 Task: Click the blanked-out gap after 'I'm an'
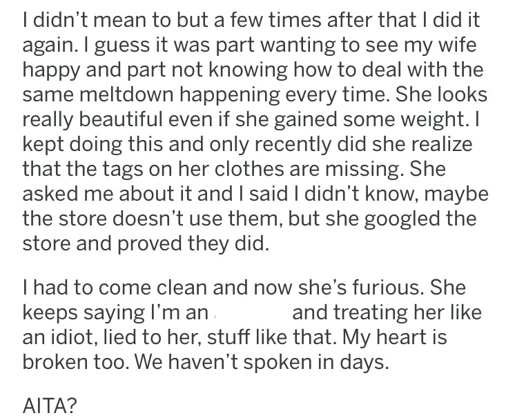pyautogui.click(x=251, y=313)
